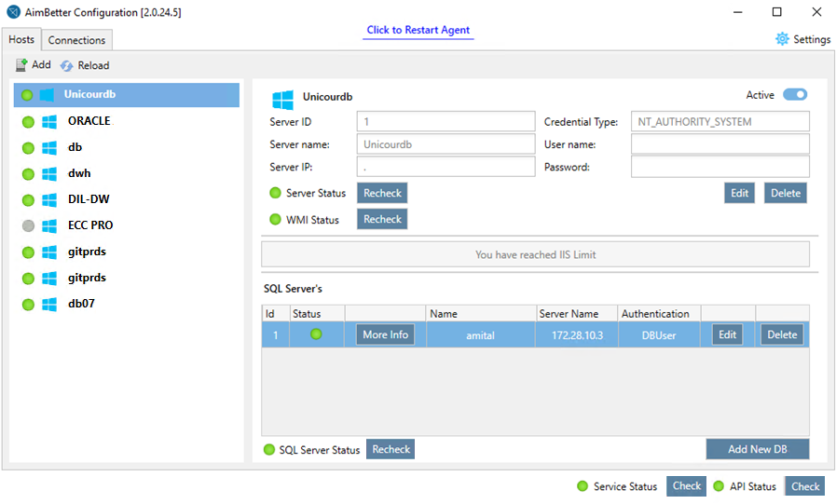Image resolution: width=836 pixels, height=504 pixels.
Task: Click the green status dot beside dwh
Action: coord(28,174)
